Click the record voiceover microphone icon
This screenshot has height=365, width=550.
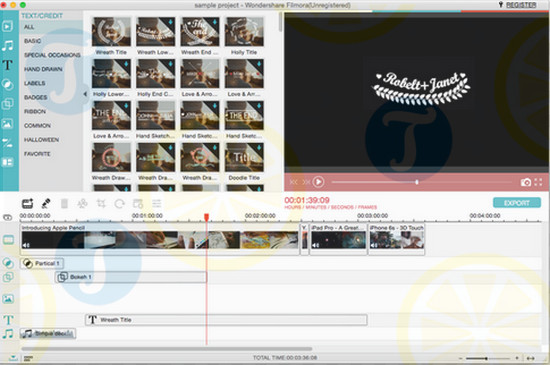pyautogui.click(x=46, y=203)
